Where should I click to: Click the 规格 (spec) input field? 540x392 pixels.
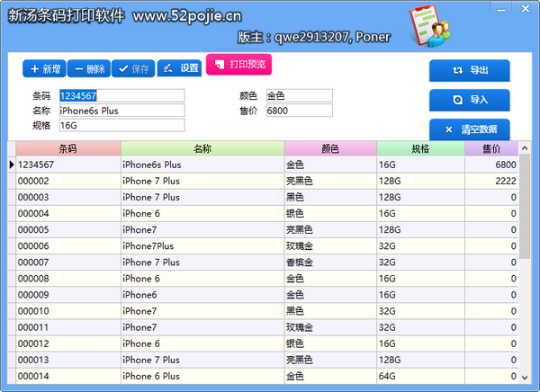[x=121, y=126]
